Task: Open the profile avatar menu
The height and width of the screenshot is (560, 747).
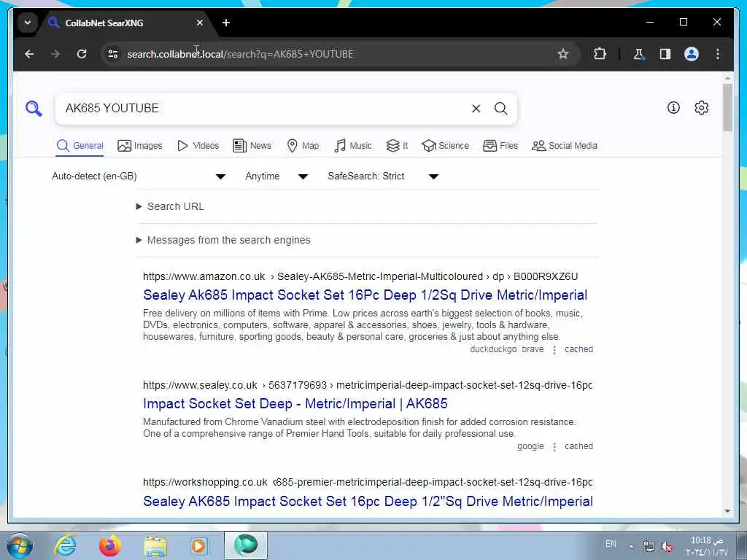Action: pos(692,54)
